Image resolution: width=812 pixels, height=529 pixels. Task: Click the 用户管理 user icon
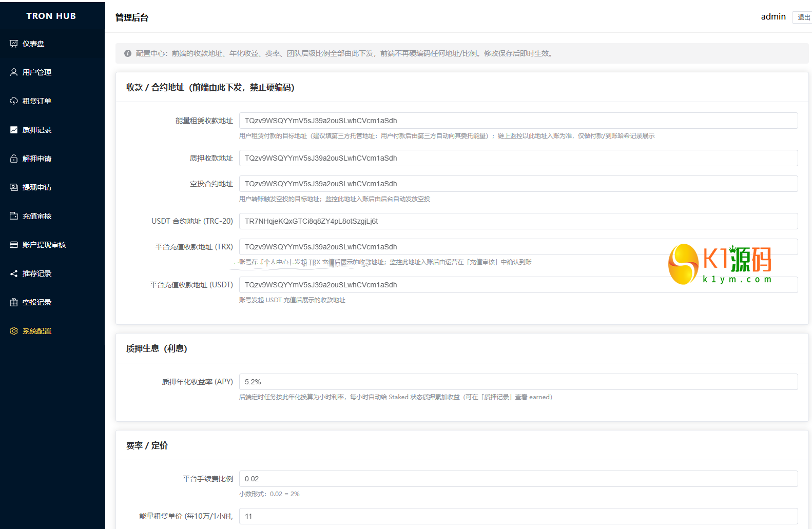coord(14,72)
